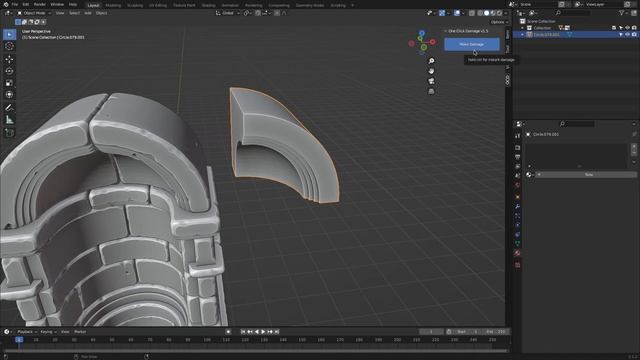This screenshot has width=640, height=360.
Task: Pick the Add Cube tool
Action: pyautogui.click(x=9, y=133)
